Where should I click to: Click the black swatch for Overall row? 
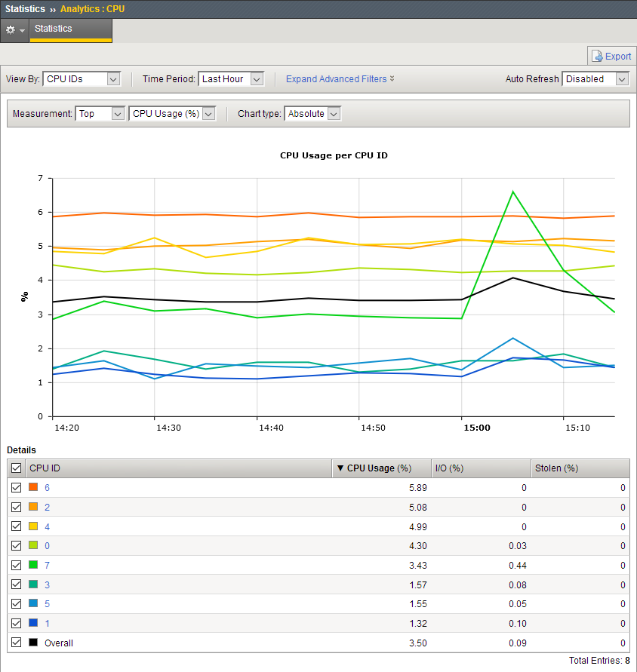pyautogui.click(x=32, y=643)
